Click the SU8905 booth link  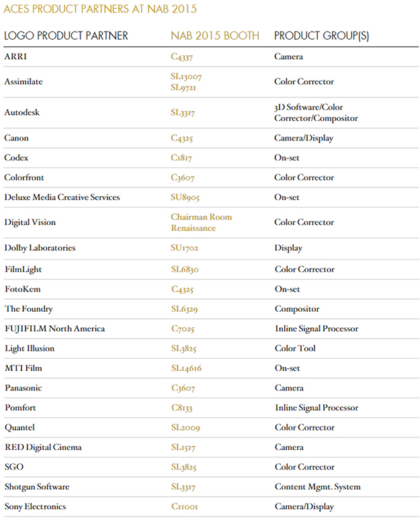pyautogui.click(x=185, y=198)
